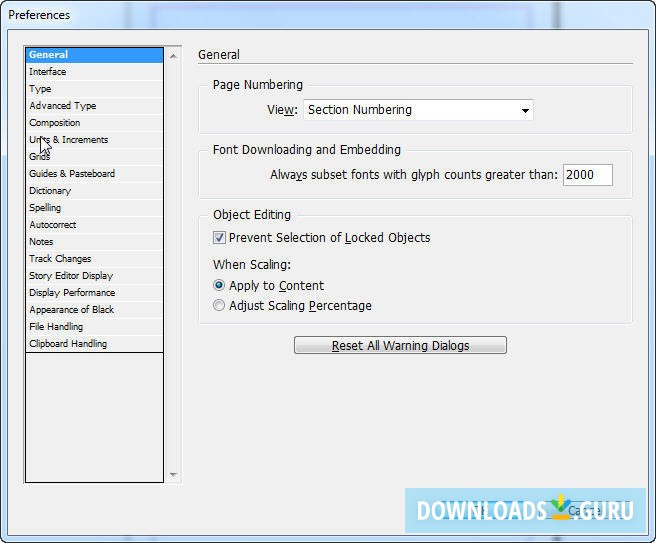Click Reset All Warning Dialogs button
Viewport: 656px width, 543px height.
(400, 346)
